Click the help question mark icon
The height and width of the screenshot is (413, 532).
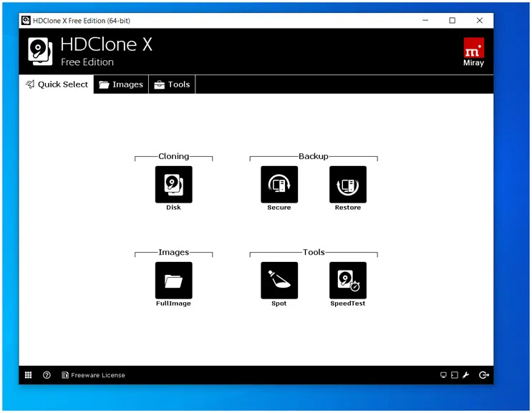(x=47, y=375)
